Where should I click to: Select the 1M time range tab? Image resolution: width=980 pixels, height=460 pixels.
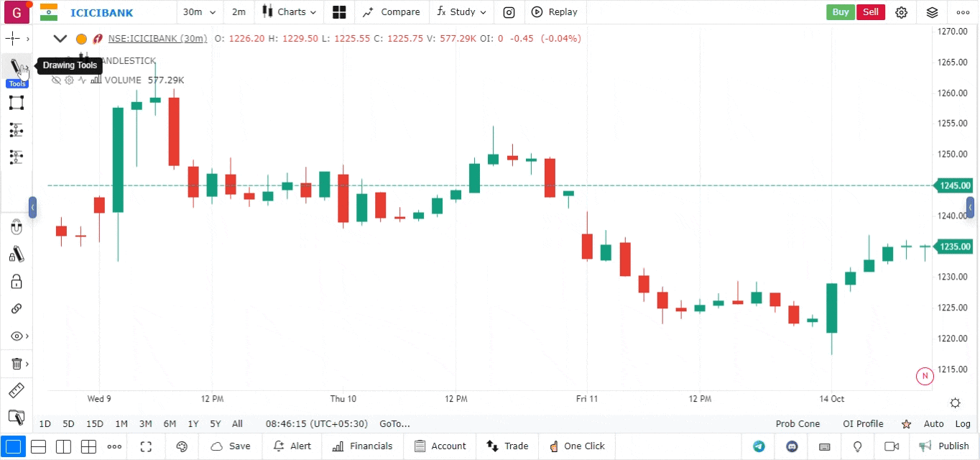(x=121, y=424)
